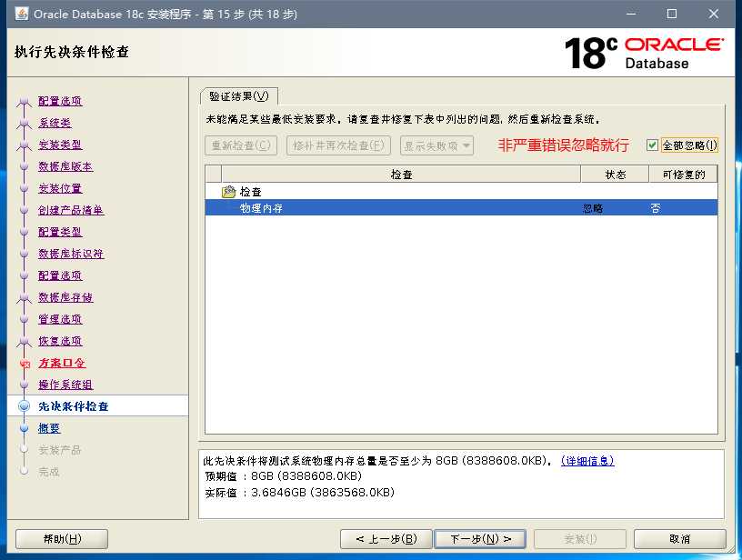
Task: Select current 先决条件检查 step
Action: coord(74,406)
